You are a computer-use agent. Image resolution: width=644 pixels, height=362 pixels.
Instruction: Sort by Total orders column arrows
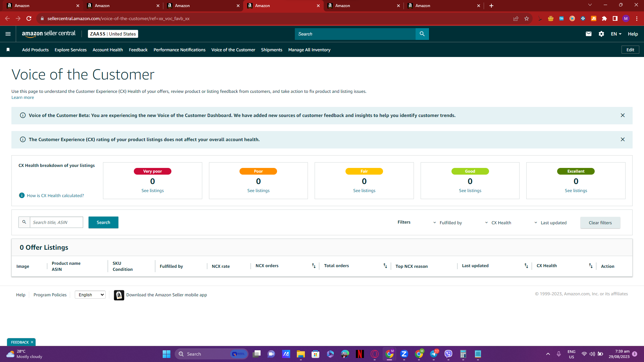pos(385,266)
